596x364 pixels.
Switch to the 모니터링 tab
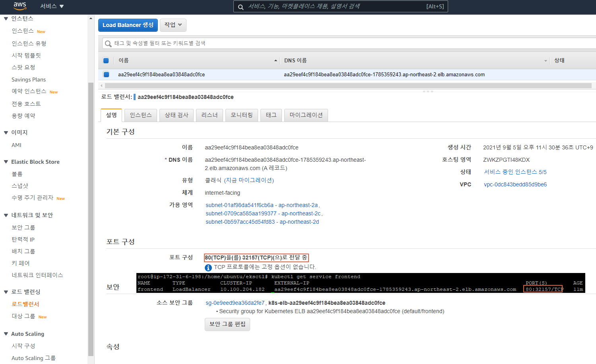pos(242,115)
